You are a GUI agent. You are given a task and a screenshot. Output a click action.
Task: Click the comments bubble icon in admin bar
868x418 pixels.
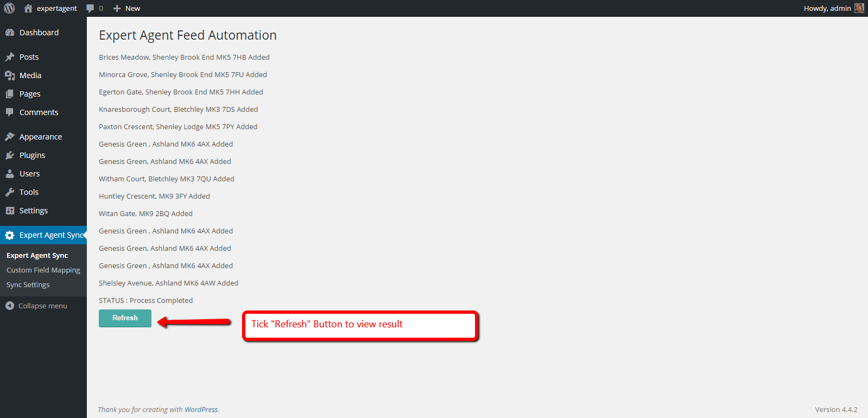coord(90,8)
